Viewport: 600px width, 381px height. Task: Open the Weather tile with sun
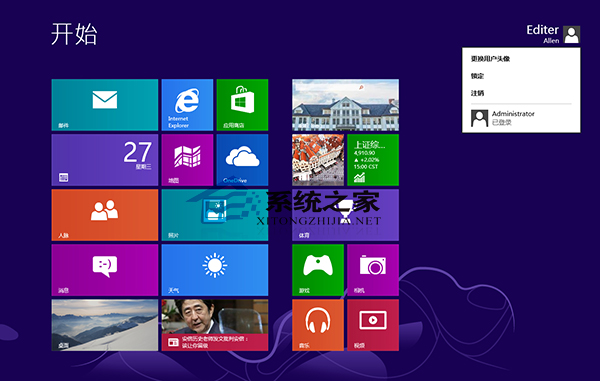(215, 270)
